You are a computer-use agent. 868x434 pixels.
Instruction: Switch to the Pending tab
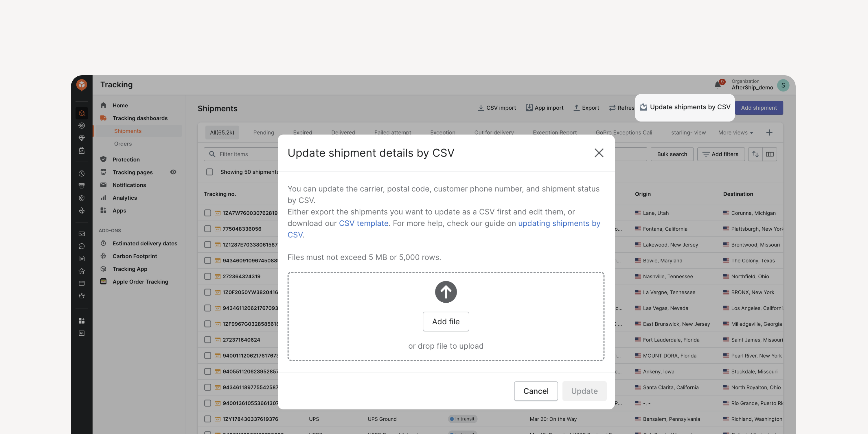(x=264, y=133)
